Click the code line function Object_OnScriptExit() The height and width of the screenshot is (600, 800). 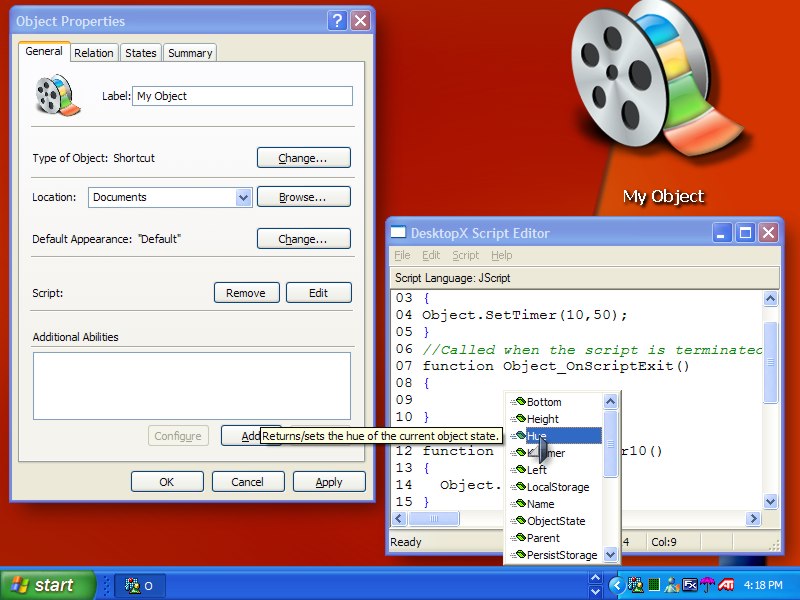pyautogui.click(x=556, y=366)
